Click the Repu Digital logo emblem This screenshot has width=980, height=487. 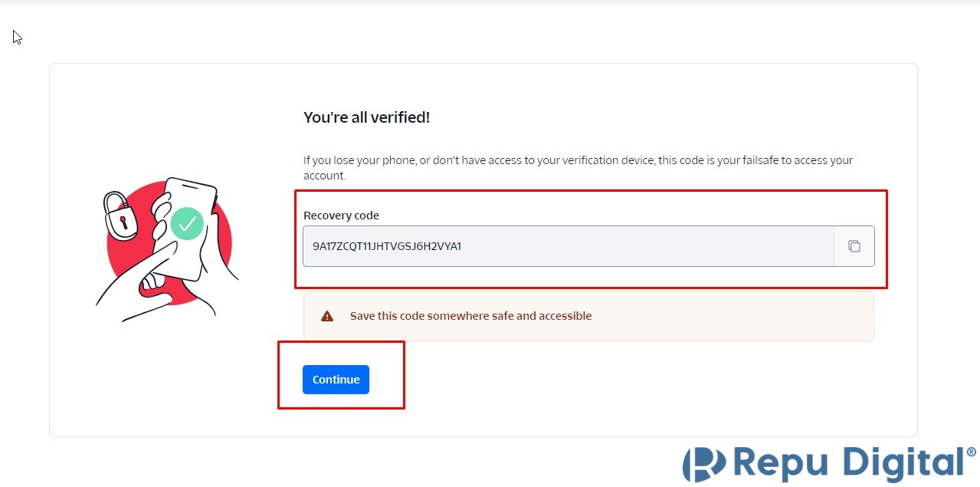[703, 464]
